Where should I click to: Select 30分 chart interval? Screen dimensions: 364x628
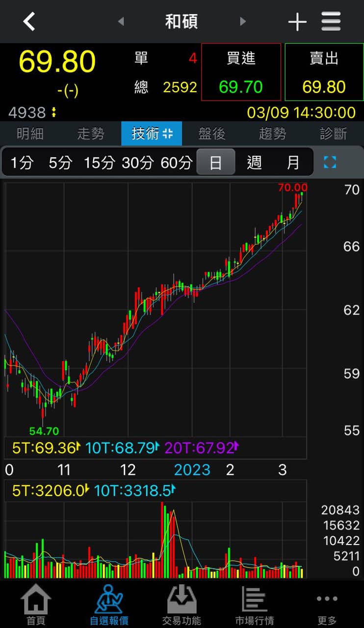click(x=138, y=162)
